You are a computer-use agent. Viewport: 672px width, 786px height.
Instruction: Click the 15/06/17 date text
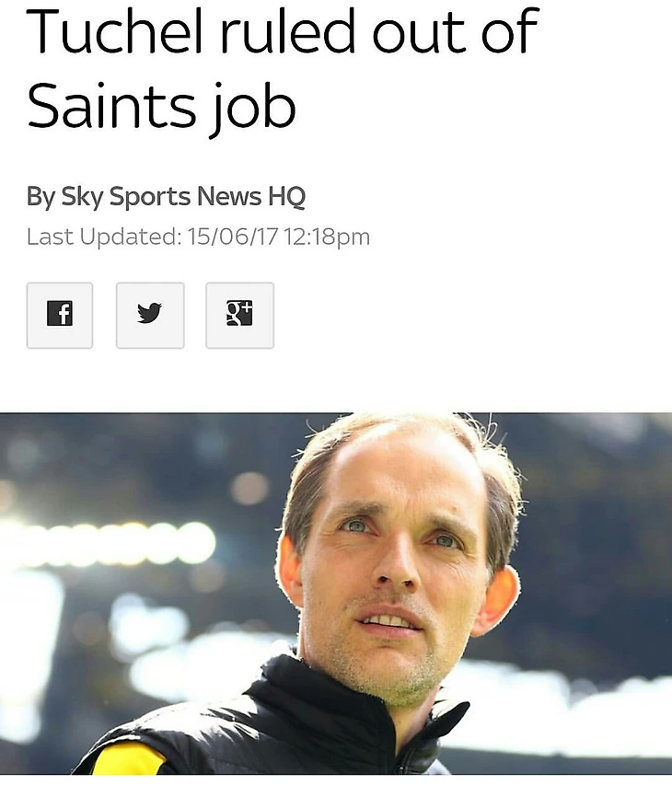[x=232, y=237]
